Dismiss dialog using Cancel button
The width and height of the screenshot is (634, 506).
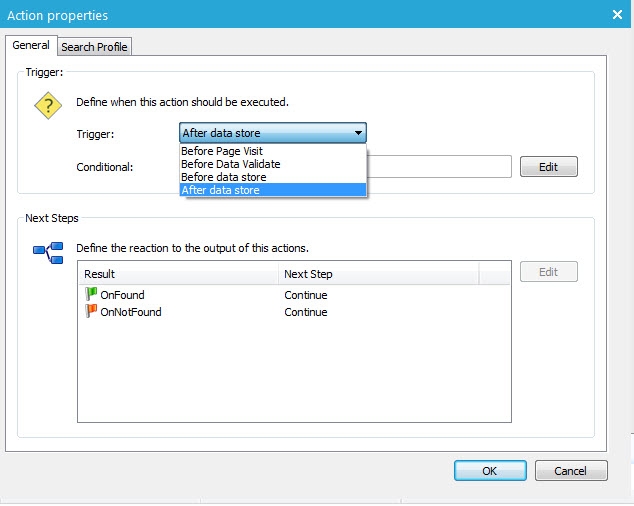571,470
